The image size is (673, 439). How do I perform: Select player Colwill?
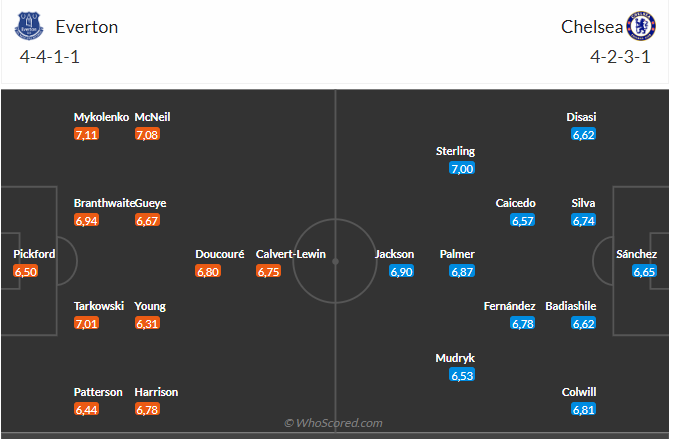[579, 392]
